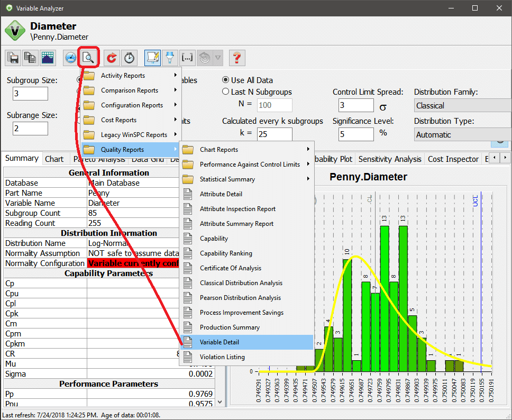The image size is (512, 420).
Task: Click the stopwatch timer icon
Action: click(130, 58)
